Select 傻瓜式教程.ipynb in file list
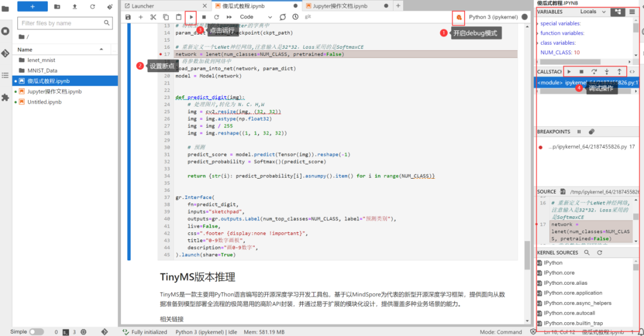The width and height of the screenshot is (644, 336). coord(65,81)
